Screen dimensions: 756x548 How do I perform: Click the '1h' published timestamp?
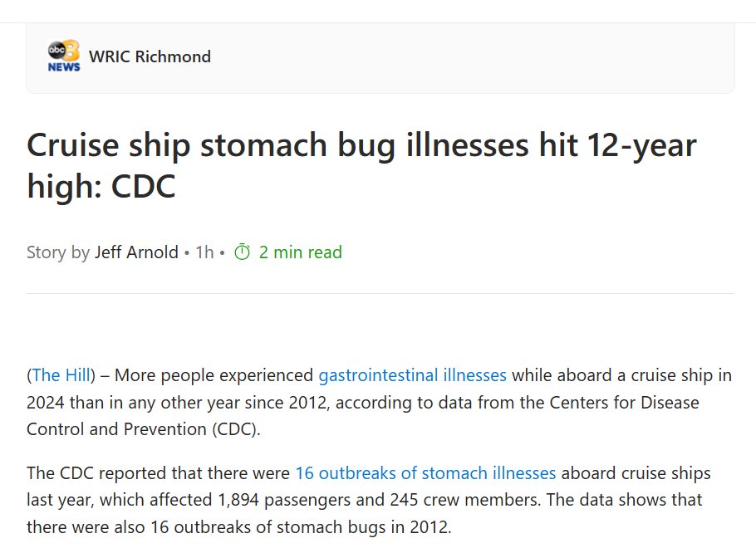coord(204,252)
